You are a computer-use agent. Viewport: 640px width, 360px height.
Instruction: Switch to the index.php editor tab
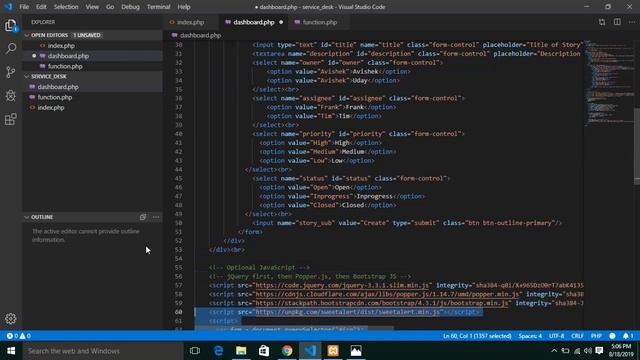coord(191,22)
